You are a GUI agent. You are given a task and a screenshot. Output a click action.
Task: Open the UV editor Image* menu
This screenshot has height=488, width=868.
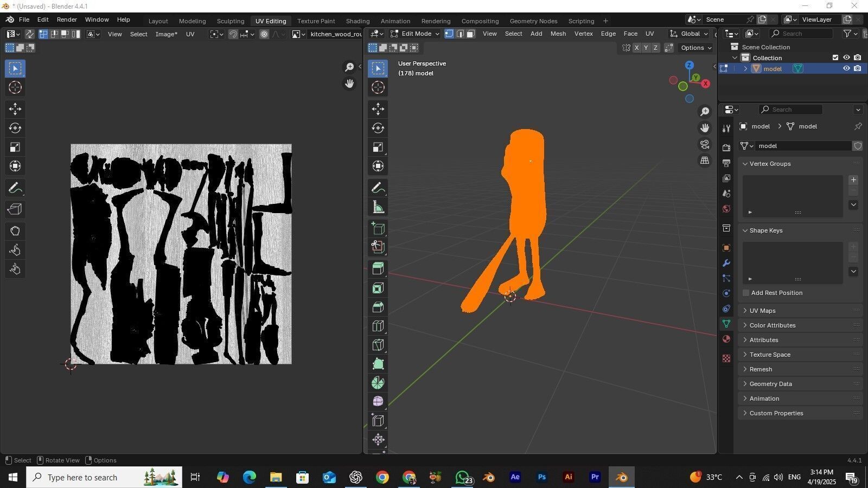pyautogui.click(x=166, y=34)
